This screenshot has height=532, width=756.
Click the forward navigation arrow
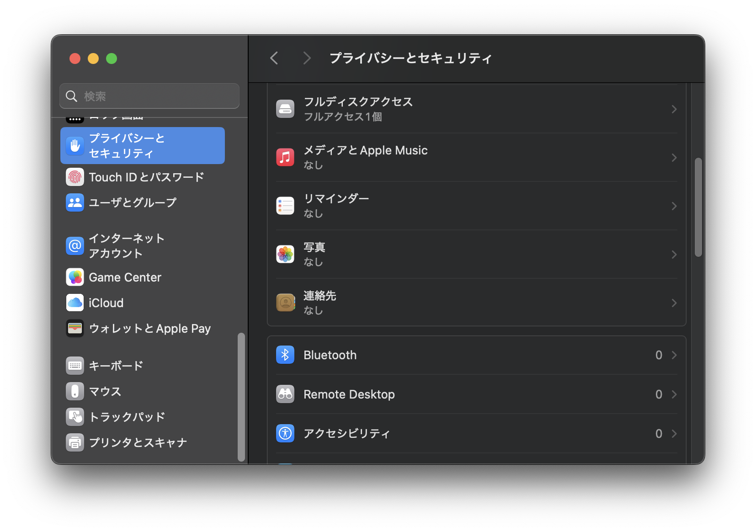[306, 58]
